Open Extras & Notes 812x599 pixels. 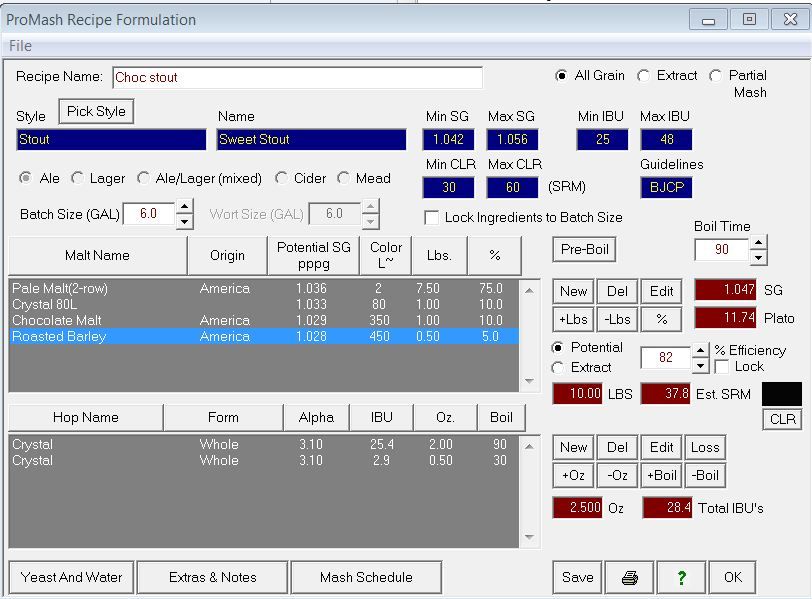click(212, 577)
